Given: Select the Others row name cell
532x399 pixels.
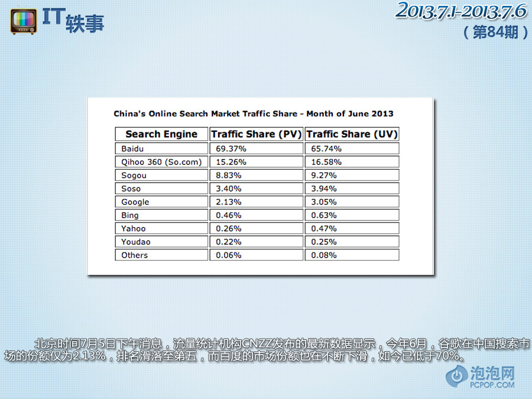Looking at the screenshot, I should (x=161, y=255).
